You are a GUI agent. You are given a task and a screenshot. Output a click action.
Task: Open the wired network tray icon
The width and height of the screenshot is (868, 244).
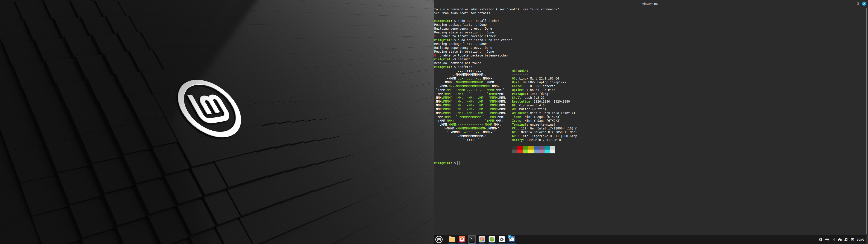point(840,240)
